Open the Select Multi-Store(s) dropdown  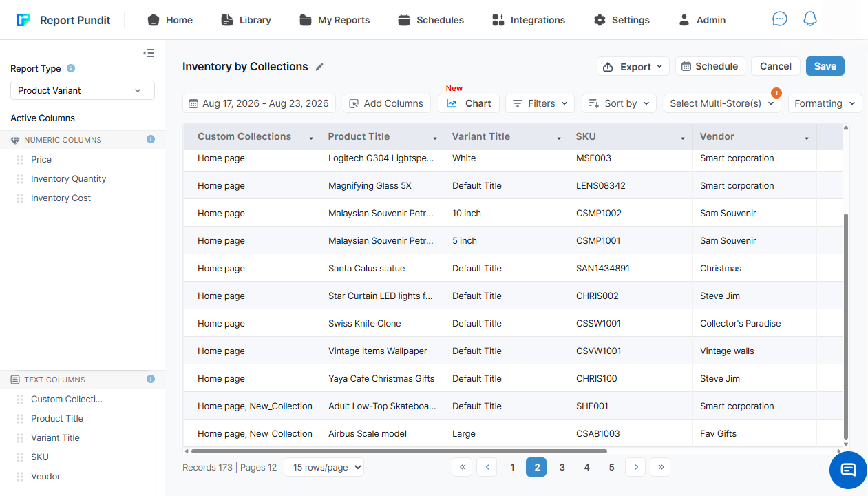[x=723, y=103]
